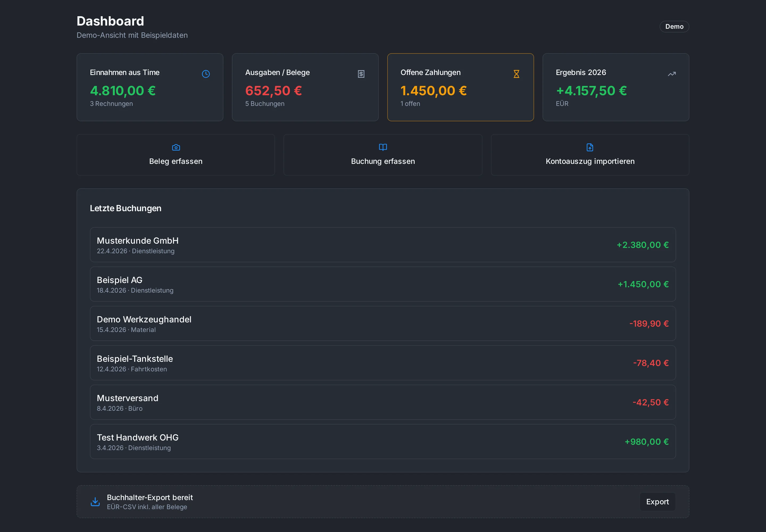Click the +1.450,00 € Beispiel AG amount

pyautogui.click(x=643, y=284)
